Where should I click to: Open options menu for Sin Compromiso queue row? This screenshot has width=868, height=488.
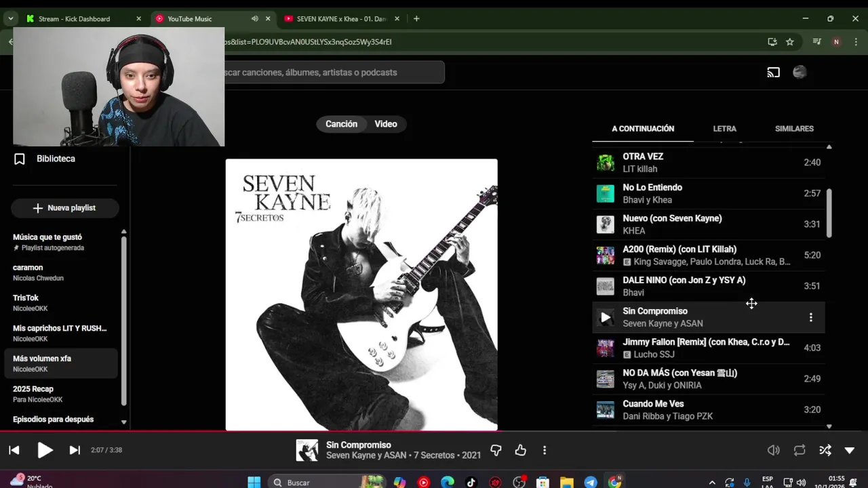coord(810,317)
